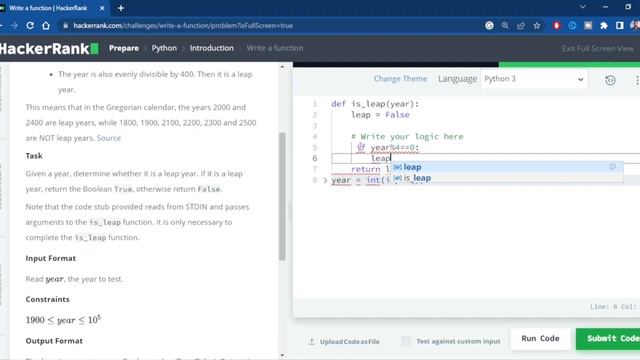
Task: Bookmark this page with the star icon
Action: coord(537,25)
